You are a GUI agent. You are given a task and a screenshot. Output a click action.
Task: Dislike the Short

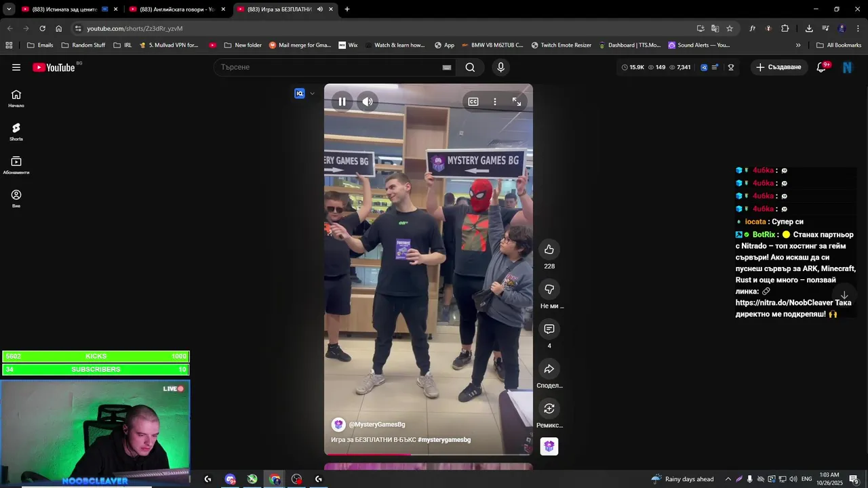coord(549,289)
